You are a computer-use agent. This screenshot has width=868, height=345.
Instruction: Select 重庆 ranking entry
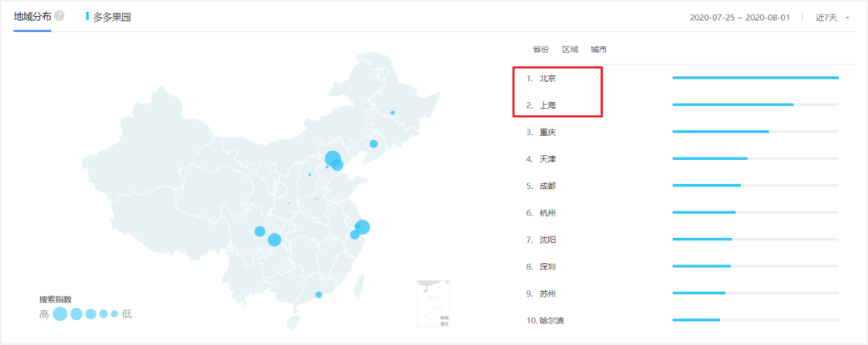[x=547, y=132]
